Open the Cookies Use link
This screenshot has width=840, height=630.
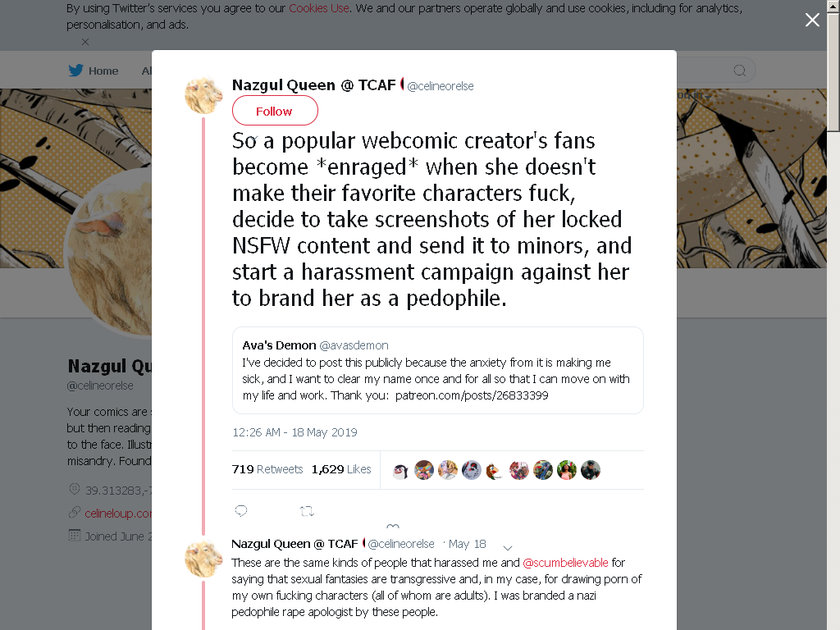(x=319, y=8)
